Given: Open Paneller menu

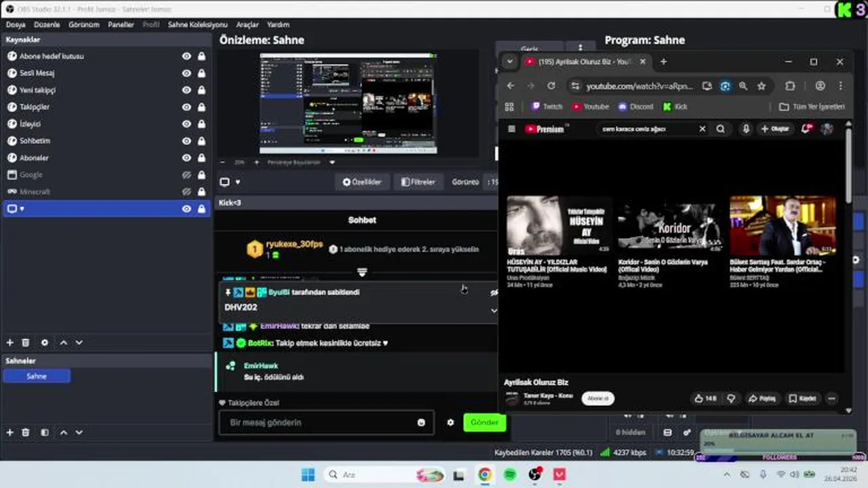Looking at the screenshot, I should click(x=121, y=24).
